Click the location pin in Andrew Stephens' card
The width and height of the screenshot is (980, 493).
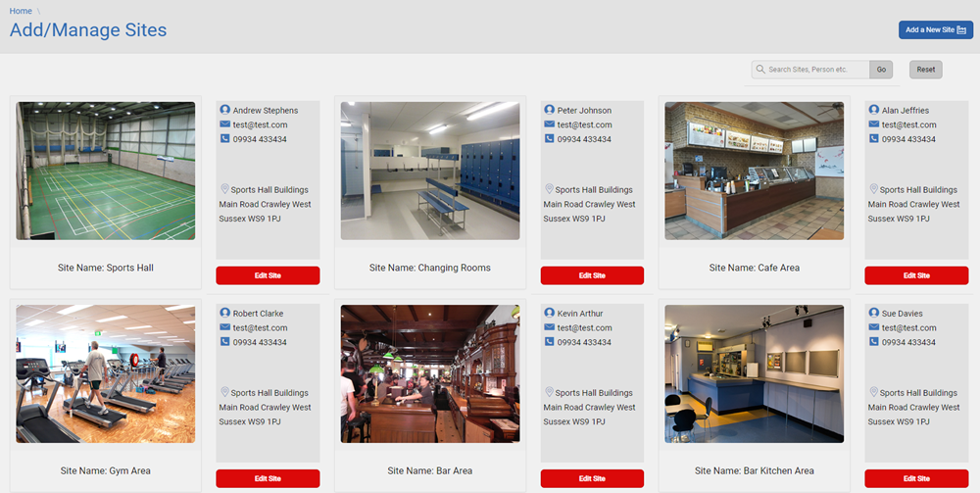225,189
